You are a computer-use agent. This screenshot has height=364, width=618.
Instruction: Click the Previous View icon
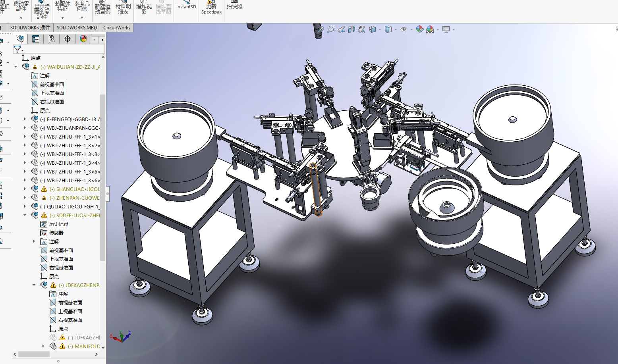click(x=341, y=30)
